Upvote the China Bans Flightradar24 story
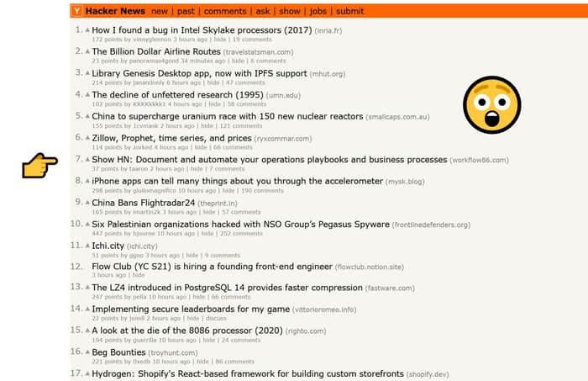 87,203
